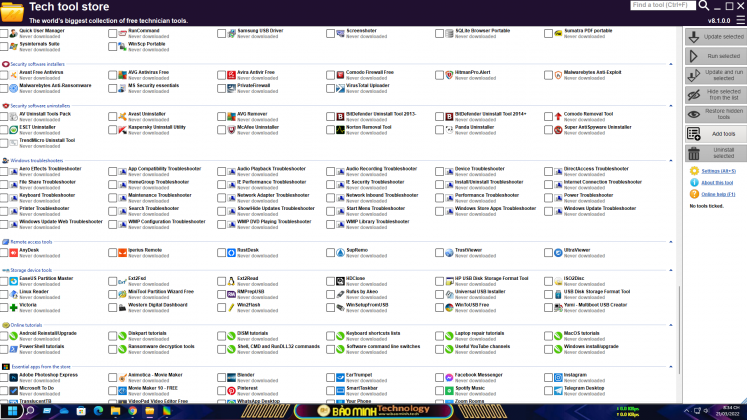
Task: Click Uninstall selected button
Action: tap(716, 153)
